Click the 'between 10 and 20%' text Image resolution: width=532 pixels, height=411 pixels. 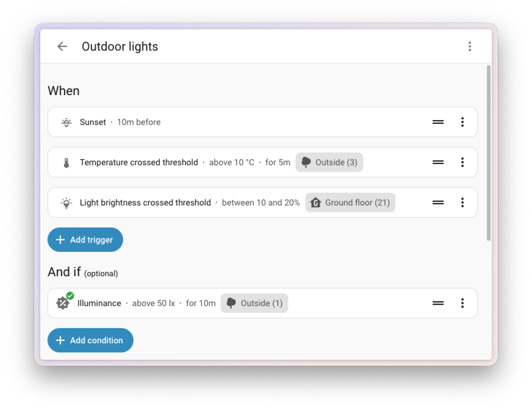261,203
